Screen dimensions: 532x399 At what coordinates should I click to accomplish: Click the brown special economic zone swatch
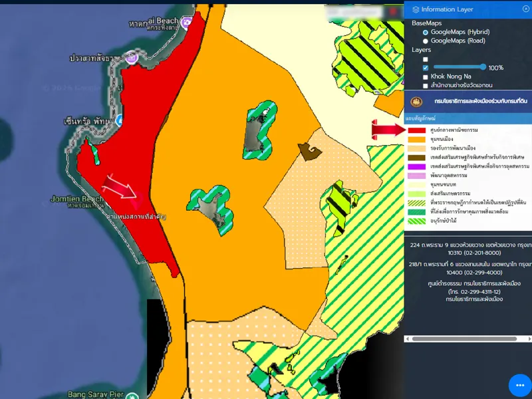pyautogui.click(x=417, y=157)
